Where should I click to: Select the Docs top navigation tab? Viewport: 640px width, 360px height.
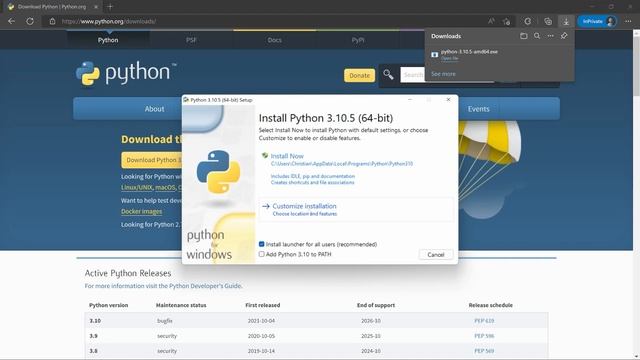[x=274, y=40]
